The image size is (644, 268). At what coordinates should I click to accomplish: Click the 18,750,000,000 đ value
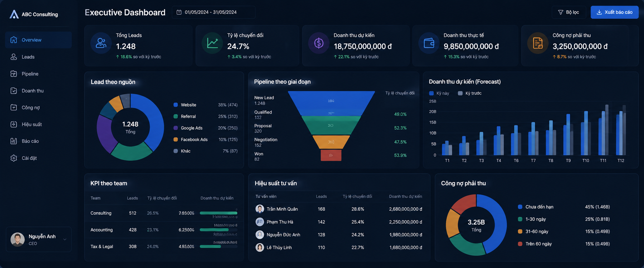(x=363, y=46)
